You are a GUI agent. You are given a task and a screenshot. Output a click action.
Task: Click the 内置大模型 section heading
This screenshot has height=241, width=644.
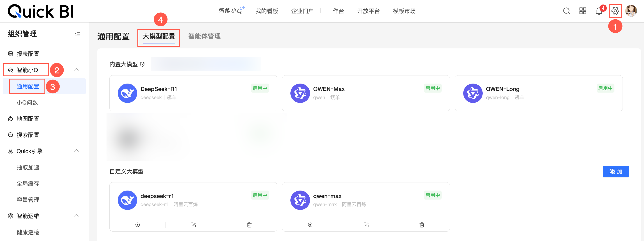pyautogui.click(x=124, y=64)
